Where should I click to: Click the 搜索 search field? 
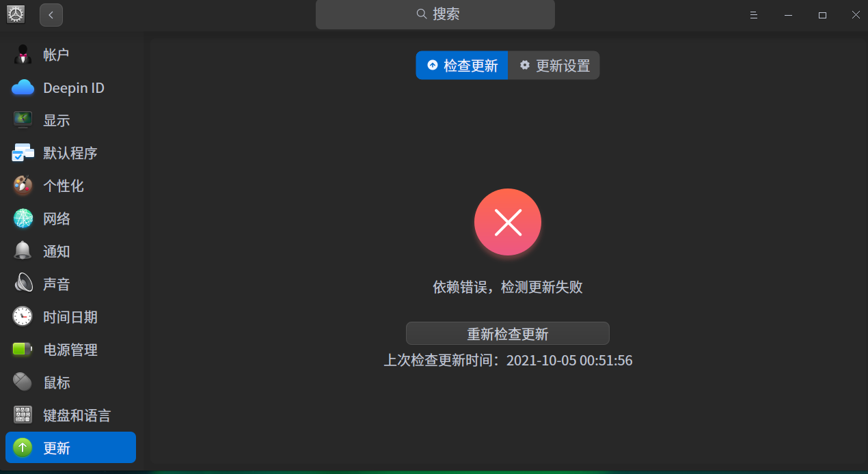tap(435, 14)
